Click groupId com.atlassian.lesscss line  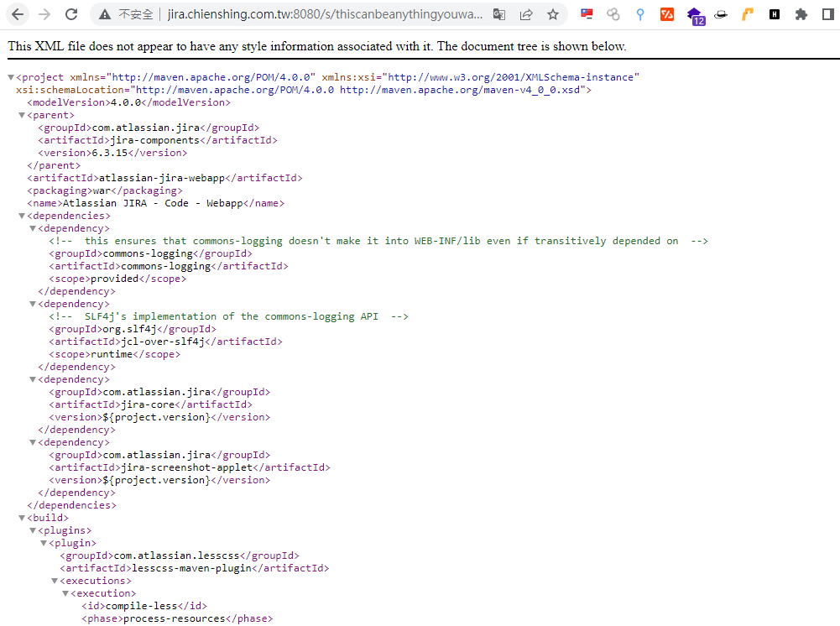[180, 556]
